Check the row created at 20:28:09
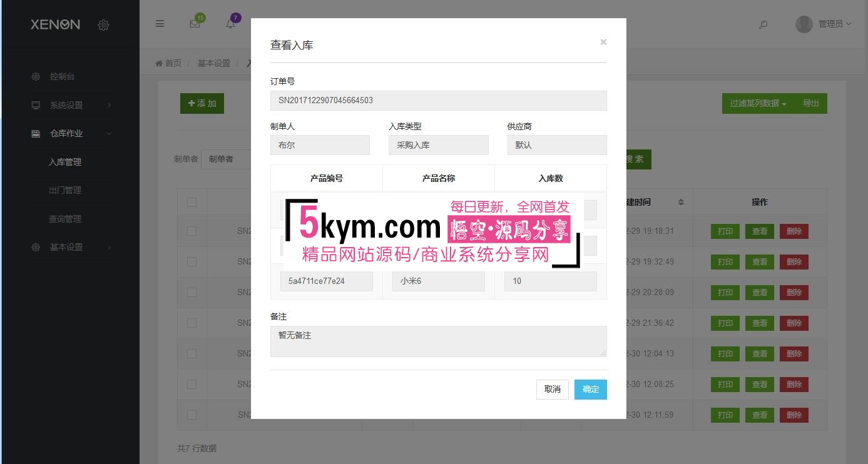The image size is (868, 464). click(x=192, y=292)
